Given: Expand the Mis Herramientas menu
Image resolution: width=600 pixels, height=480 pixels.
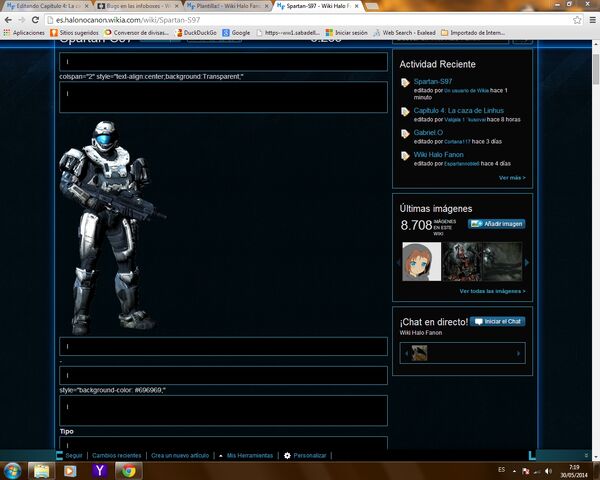Looking at the screenshot, I should 246,456.
